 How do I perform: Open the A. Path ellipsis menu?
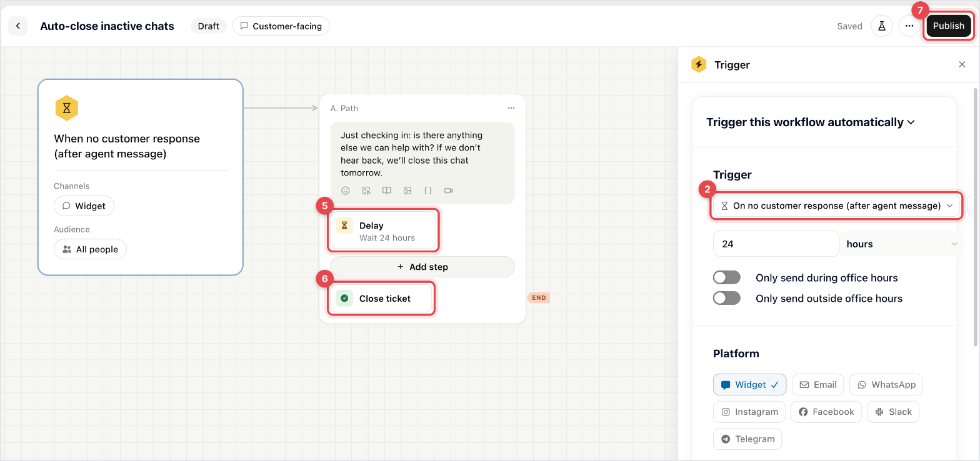[x=511, y=108]
